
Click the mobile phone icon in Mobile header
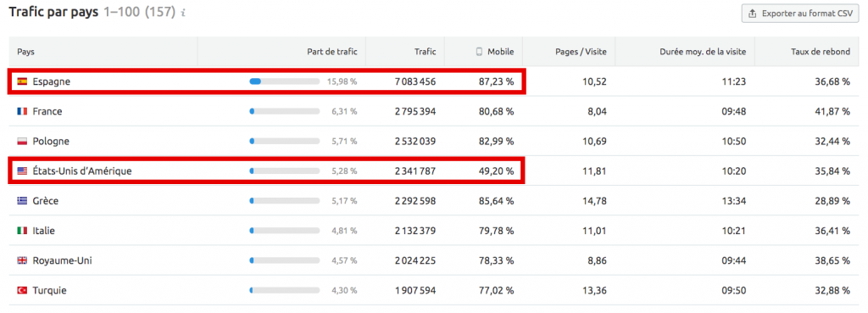tap(479, 52)
